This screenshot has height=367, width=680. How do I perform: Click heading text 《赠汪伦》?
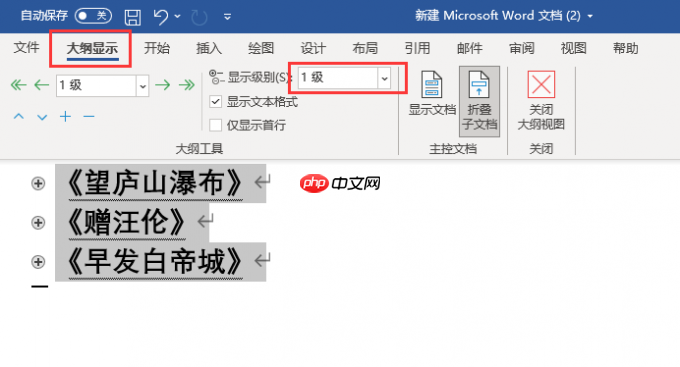[127, 222]
